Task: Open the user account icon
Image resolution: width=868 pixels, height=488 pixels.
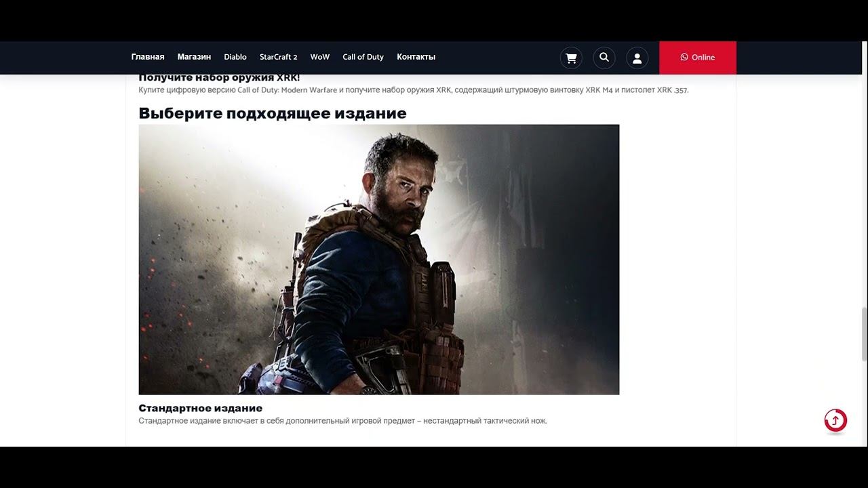Action: pyautogui.click(x=637, y=58)
